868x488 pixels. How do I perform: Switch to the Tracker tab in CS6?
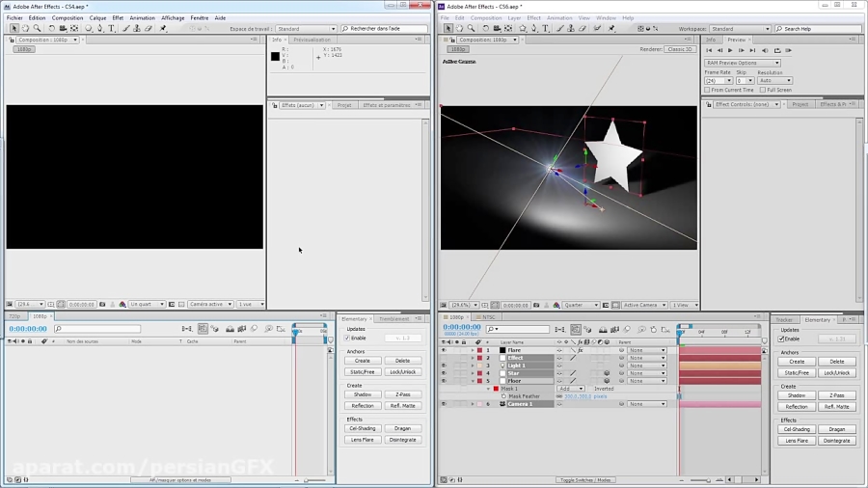pyautogui.click(x=784, y=320)
